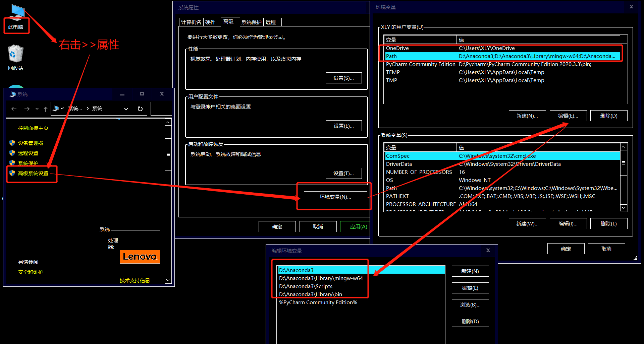Open Device Manager (设备管理器) link

[x=31, y=143]
